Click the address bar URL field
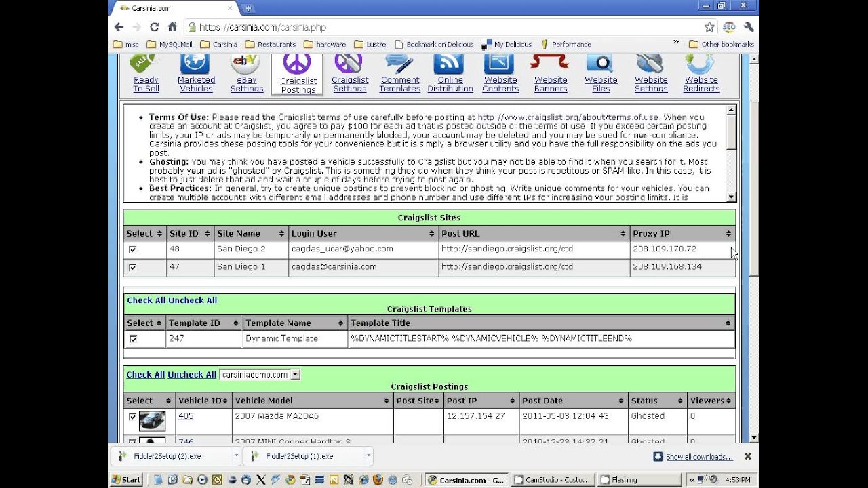This screenshot has height=488, width=868. (x=444, y=27)
